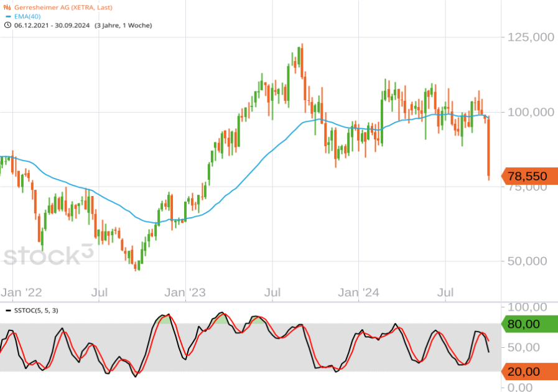Click the orange 20,00 oversold level tag

(529, 371)
